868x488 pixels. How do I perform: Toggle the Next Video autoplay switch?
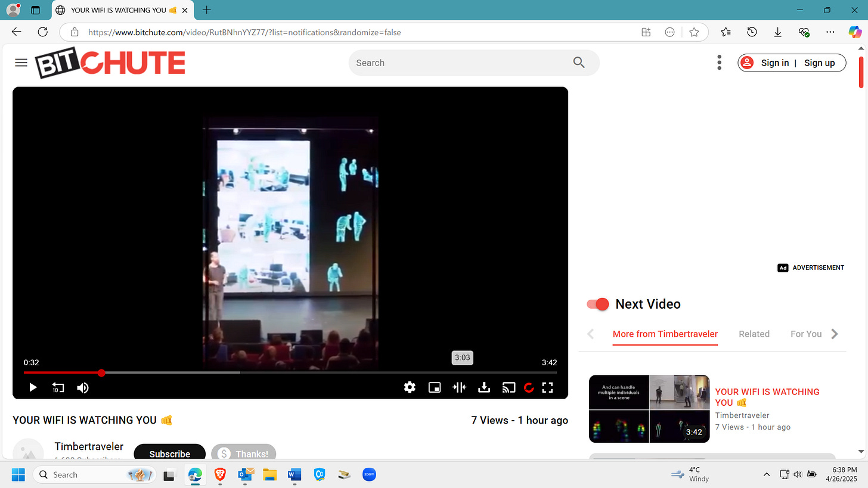(598, 304)
